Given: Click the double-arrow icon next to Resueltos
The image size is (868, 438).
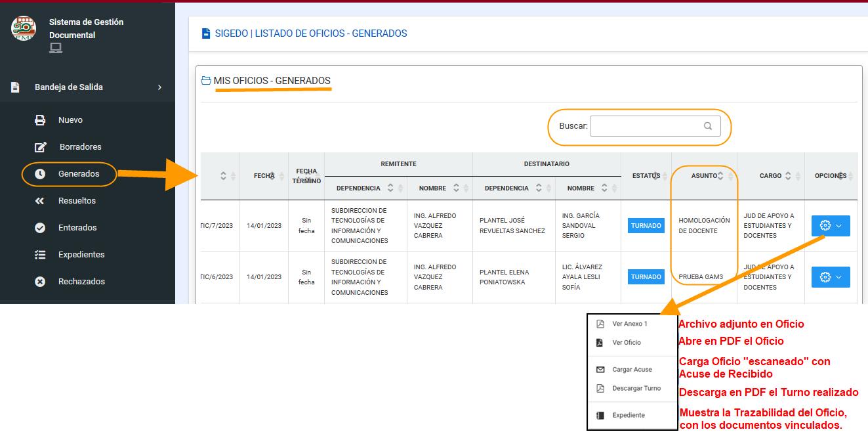Looking at the screenshot, I should [x=40, y=201].
